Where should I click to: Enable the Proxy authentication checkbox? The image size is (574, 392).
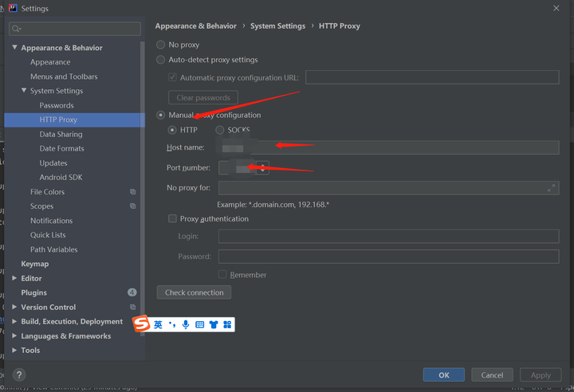[172, 218]
